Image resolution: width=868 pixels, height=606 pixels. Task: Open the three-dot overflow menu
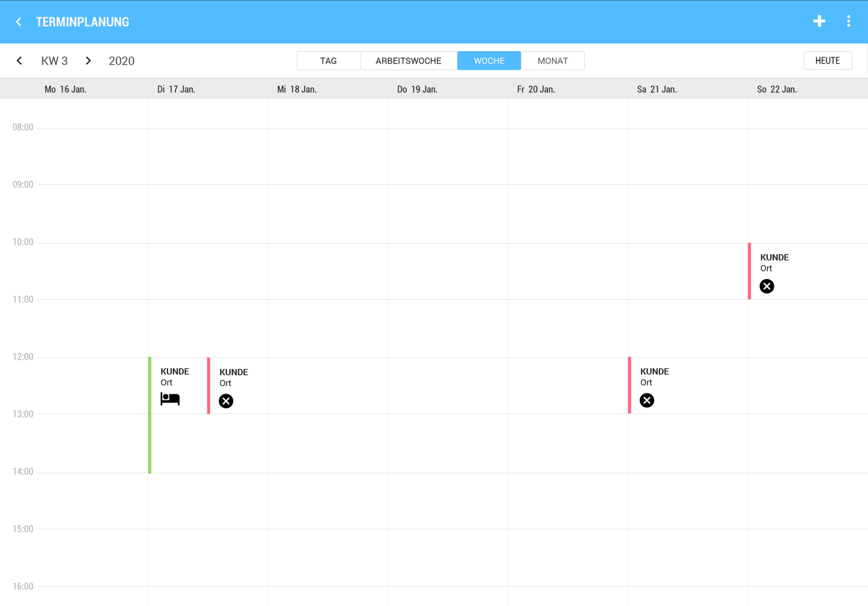pos(848,21)
